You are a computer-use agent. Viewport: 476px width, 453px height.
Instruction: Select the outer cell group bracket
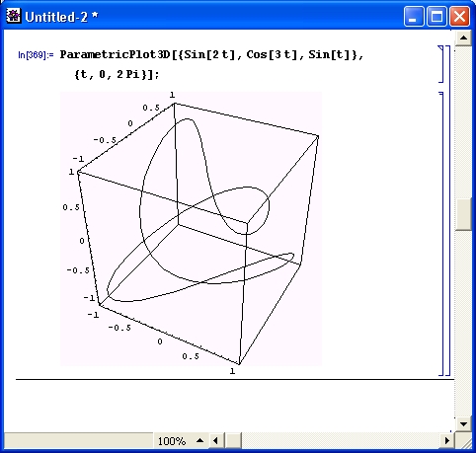(447, 210)
